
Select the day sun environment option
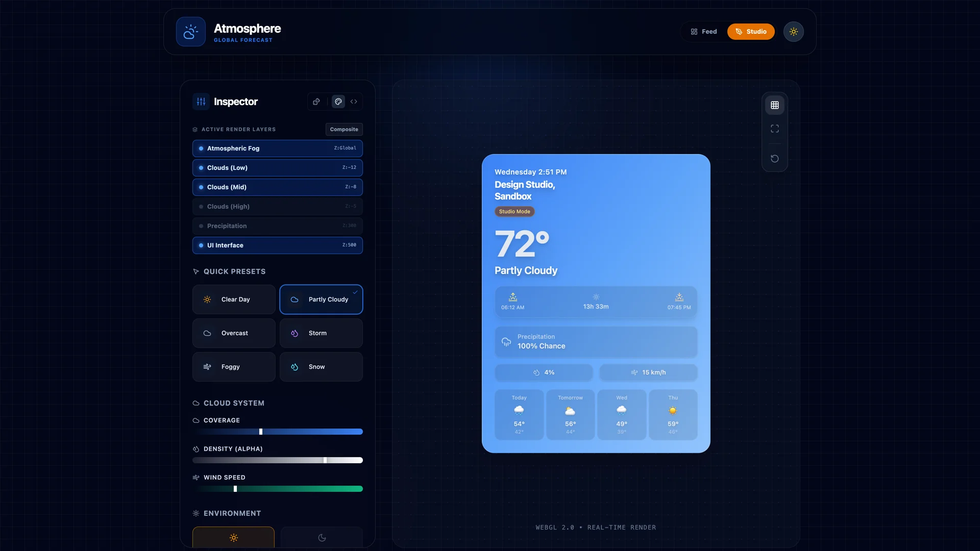coord(233,538)
